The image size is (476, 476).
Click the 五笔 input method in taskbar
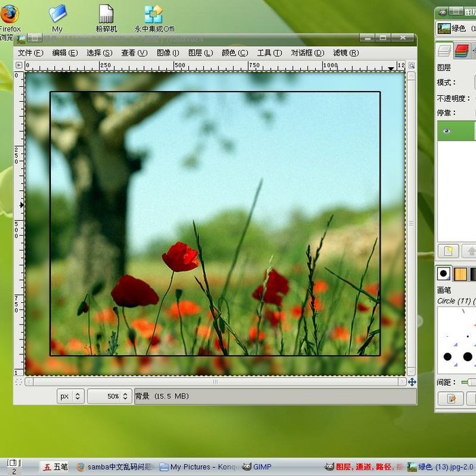pos(56,466)
